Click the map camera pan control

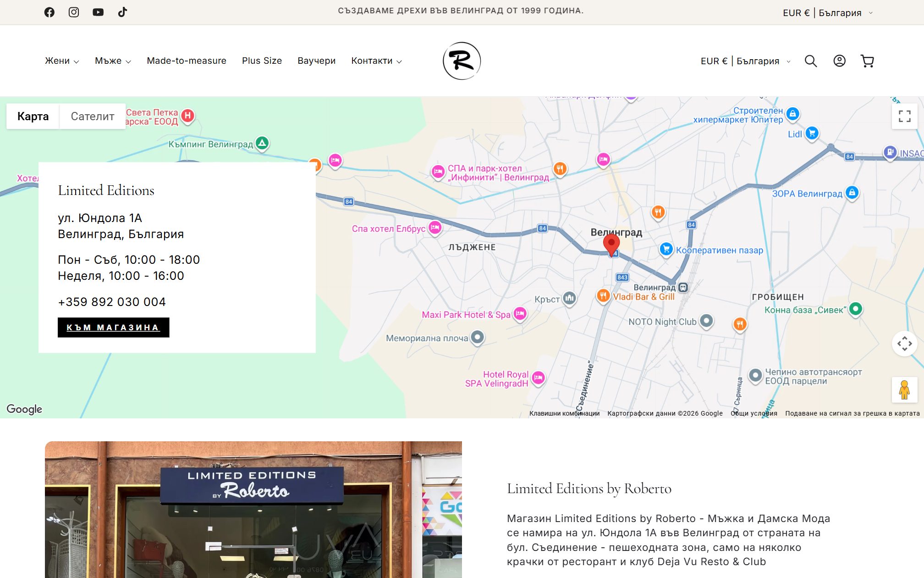point(904,344)
